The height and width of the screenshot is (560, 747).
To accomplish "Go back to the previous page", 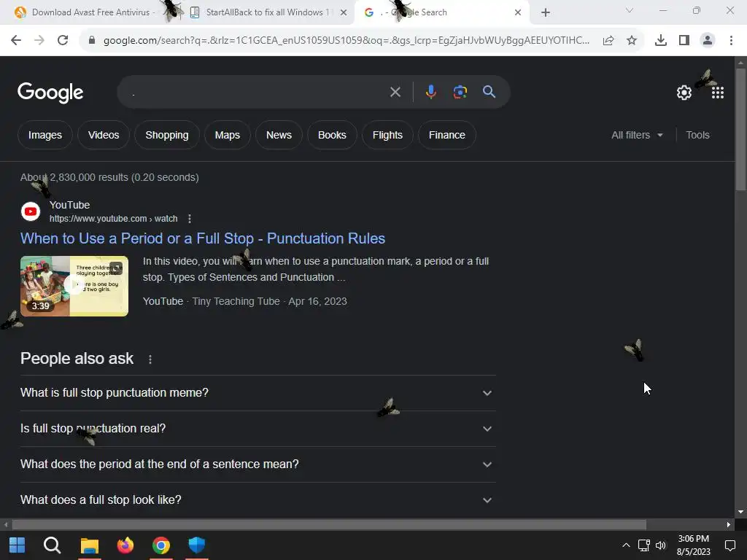I will tap(16, 41).
